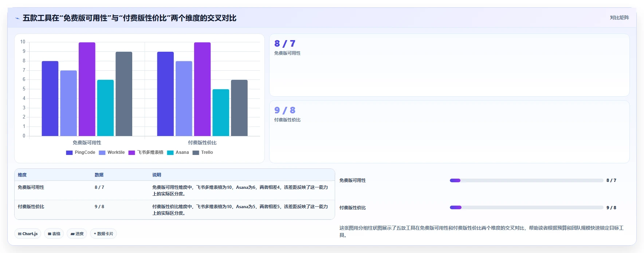Click PingCode bar in 免费版可用性 group
Image resolution: width=644 pixels, height=253 pixels.
[x=50, y=98]
